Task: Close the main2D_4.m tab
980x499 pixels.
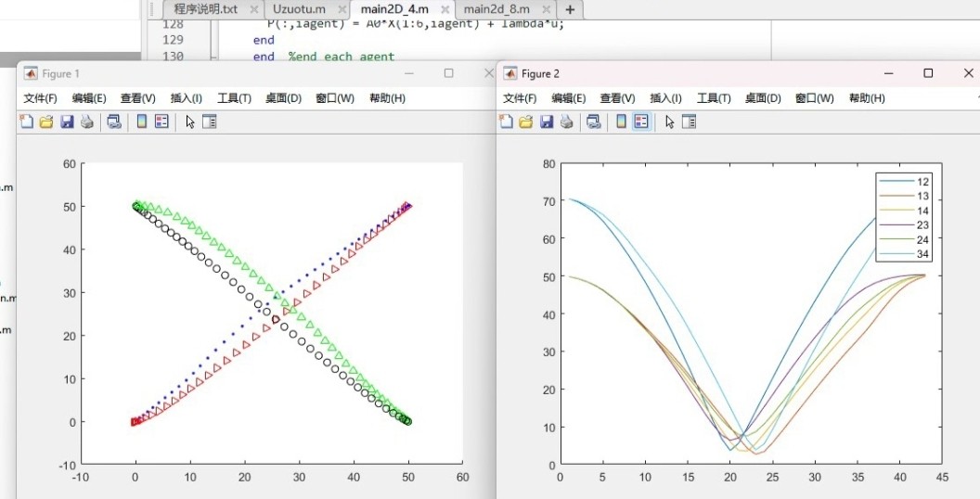Action: [x=445, y=9]
